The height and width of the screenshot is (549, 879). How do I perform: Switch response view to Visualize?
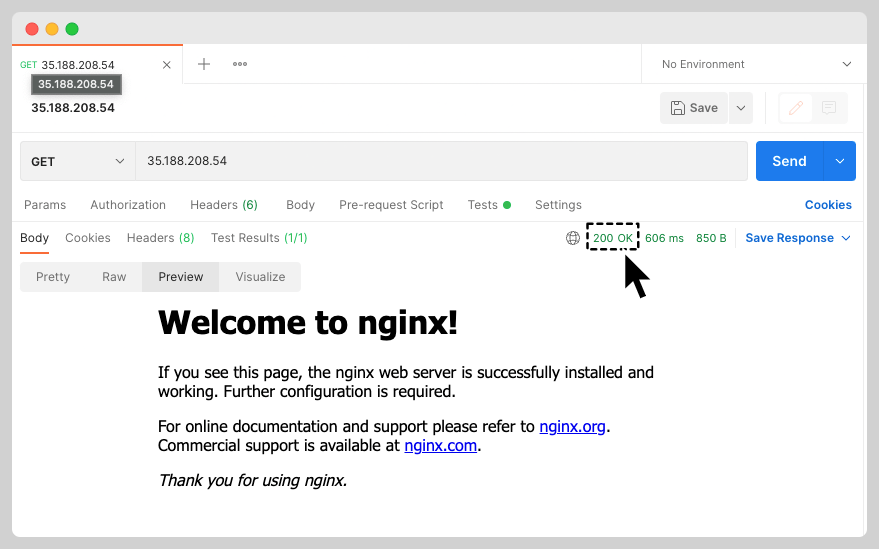pos(260,276)
